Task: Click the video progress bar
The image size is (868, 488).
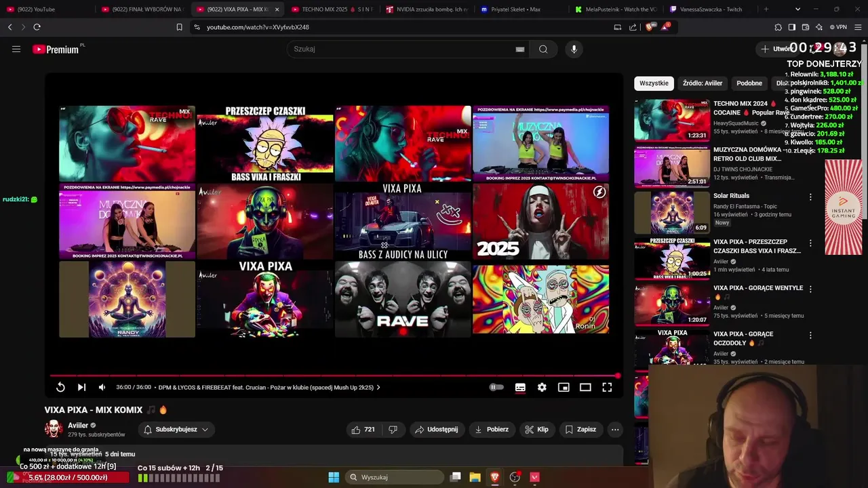Action: click(334, 375)
